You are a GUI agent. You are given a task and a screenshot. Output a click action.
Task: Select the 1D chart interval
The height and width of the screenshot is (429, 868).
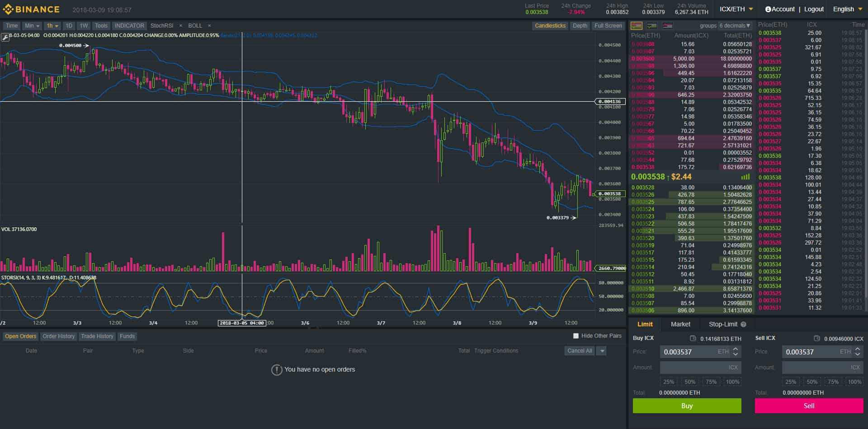(x=69, y=26)
